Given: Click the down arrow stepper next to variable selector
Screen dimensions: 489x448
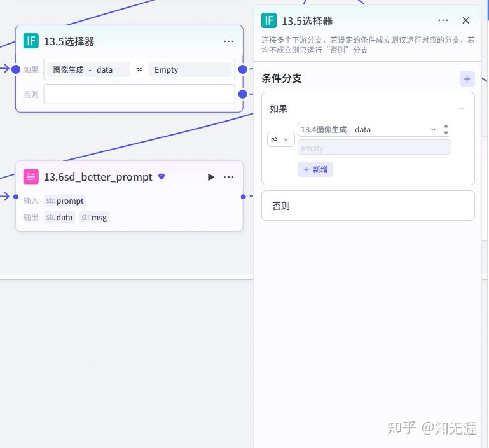Looking at the screenshot, I should [x=446, y=133].
